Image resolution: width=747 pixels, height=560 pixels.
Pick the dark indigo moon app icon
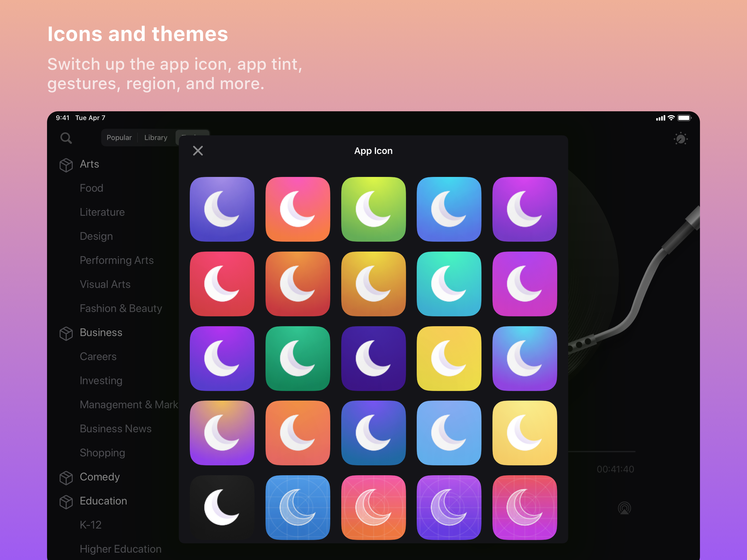pos(373,358)
